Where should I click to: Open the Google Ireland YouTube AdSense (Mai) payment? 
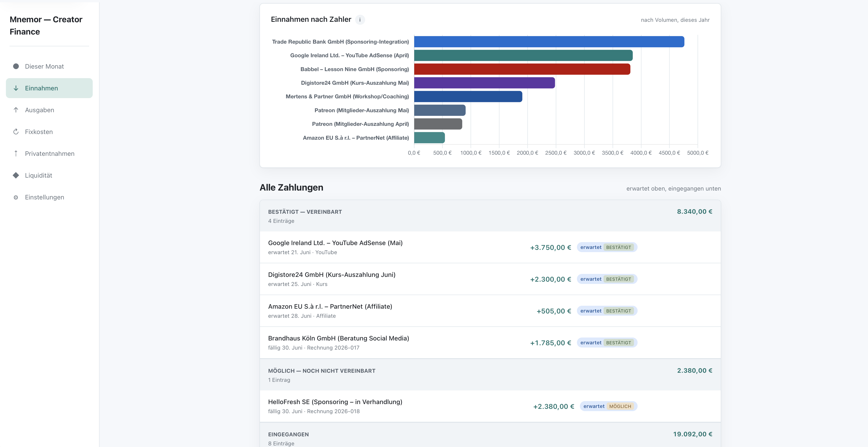pyautogui.click(x=490, y=247)
